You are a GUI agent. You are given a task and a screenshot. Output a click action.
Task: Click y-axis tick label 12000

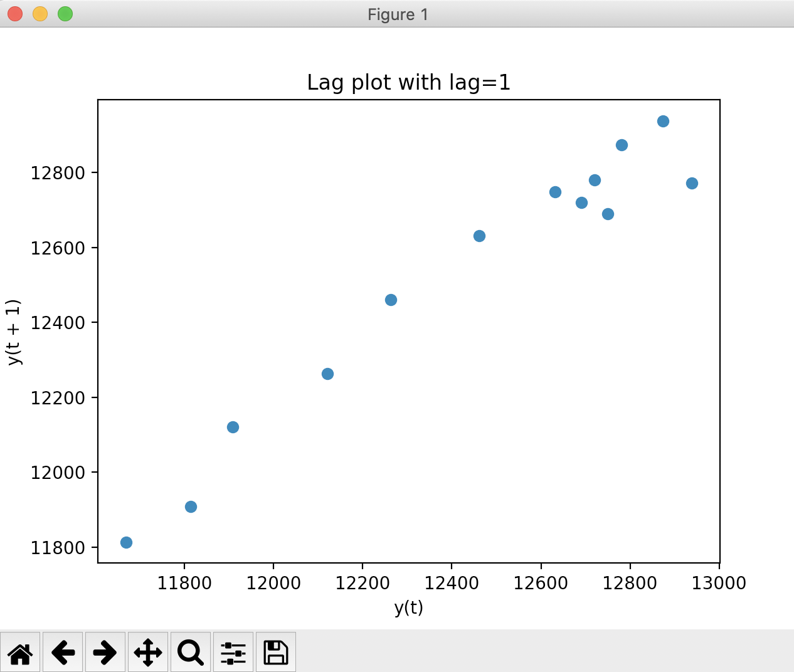(58, 473)
